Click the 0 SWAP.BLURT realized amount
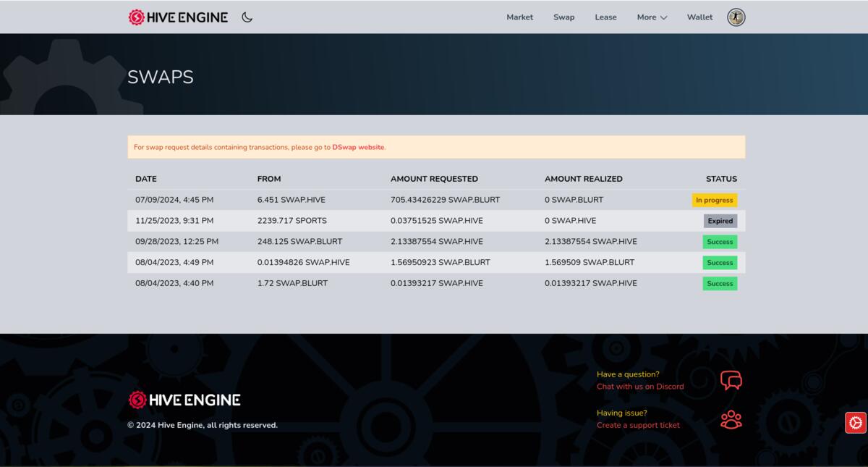 tap(574, 200)
